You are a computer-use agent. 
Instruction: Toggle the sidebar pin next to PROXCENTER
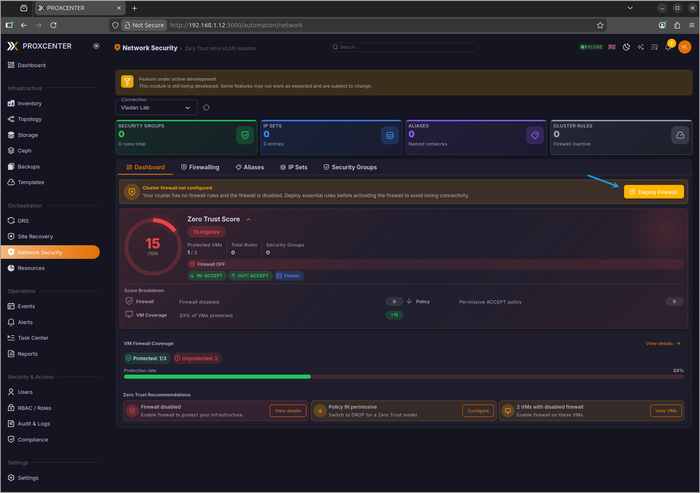click(96, 46)
